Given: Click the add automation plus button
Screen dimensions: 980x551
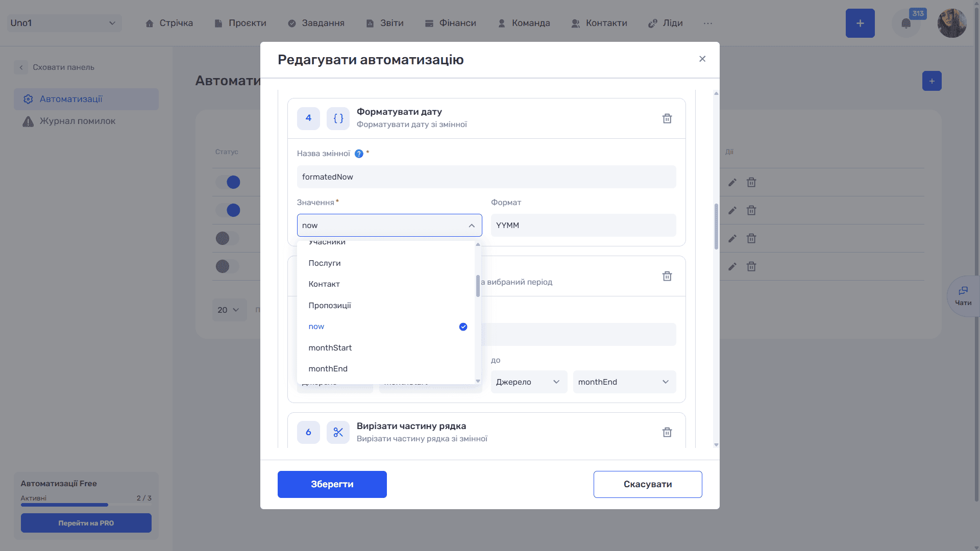Looking at the screenshot, I should pyautogui.click(x=932, y=81).
